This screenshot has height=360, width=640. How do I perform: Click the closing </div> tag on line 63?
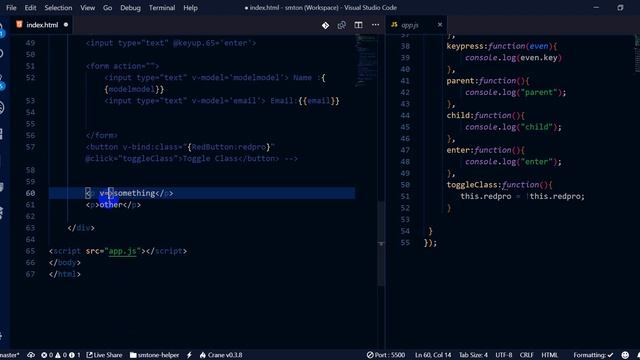[81, 228]
